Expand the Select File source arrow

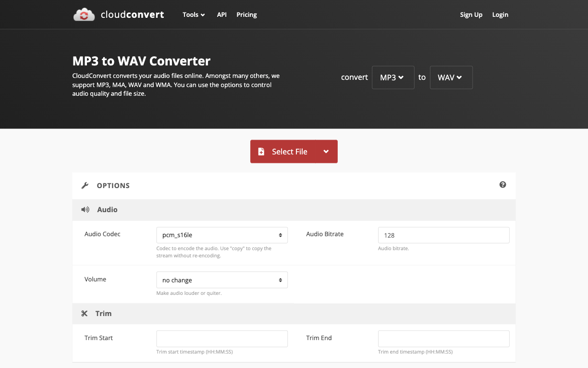[326, 152]
